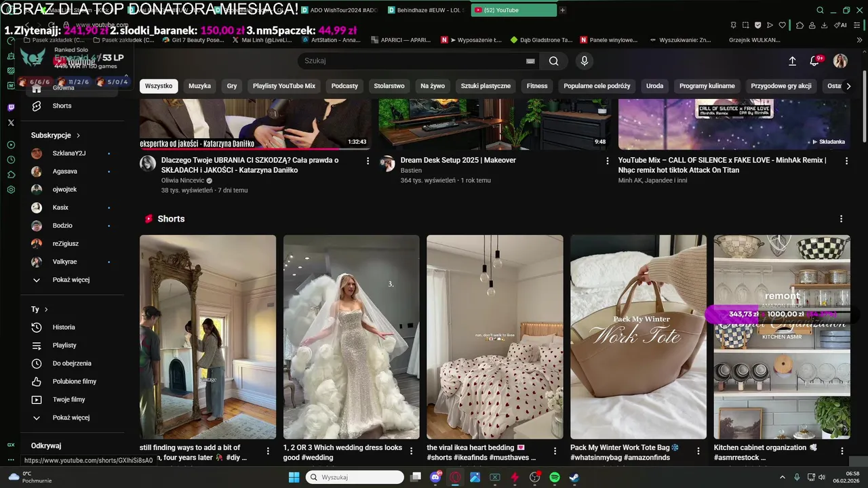The height and width of the screenshot is (488, 868).
Task: Switch to the ADO WishTour2024 browser tab
Action: point(340,10)
